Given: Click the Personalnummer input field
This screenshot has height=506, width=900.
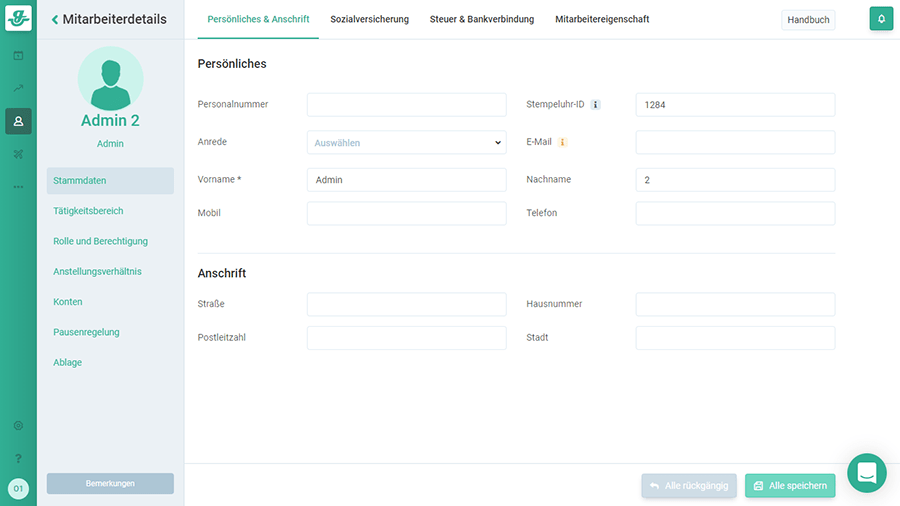Looking at the screenshot, I should pos(406,105).
